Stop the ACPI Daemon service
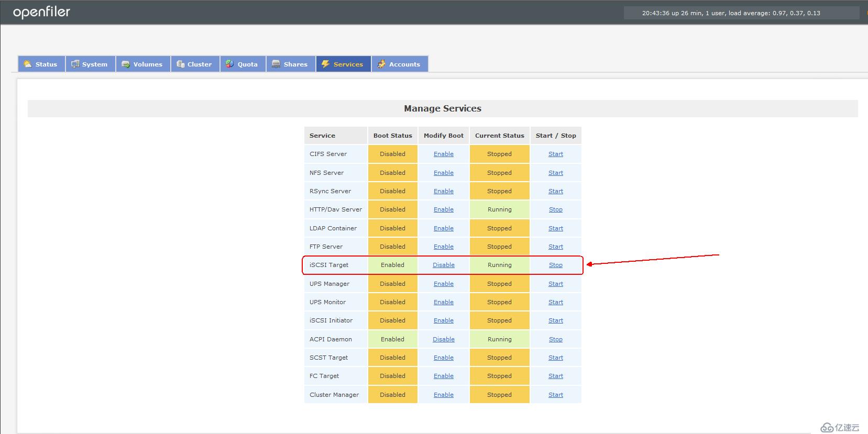This screenshot has width=868, height=434. (556, 339)
